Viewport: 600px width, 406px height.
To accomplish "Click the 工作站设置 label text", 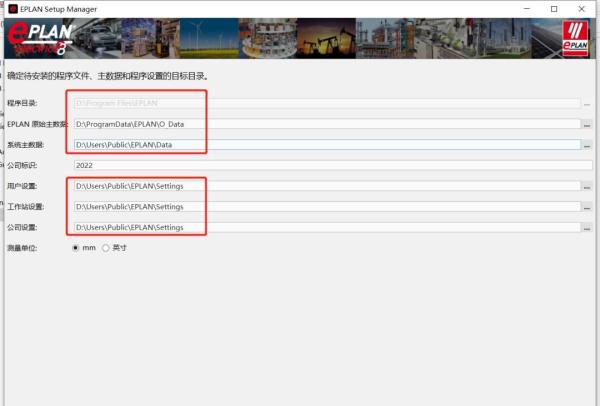I will (26, 207).
